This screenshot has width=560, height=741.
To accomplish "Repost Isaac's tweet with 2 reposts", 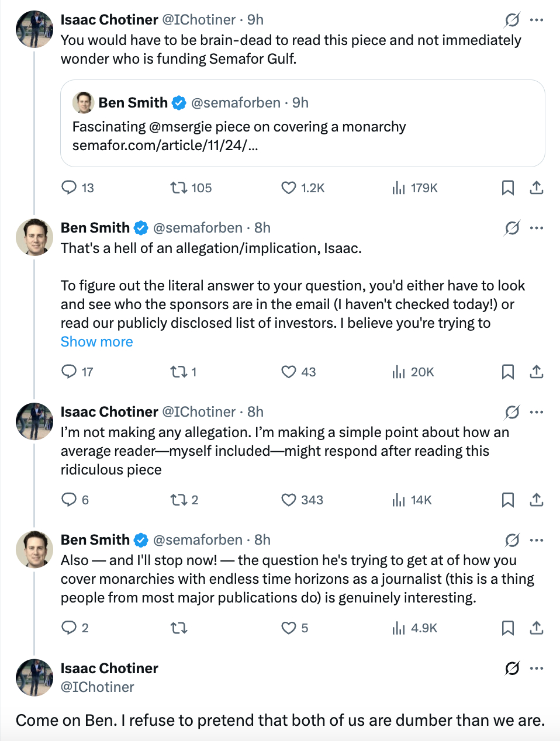I will click(x=178, y=500).
